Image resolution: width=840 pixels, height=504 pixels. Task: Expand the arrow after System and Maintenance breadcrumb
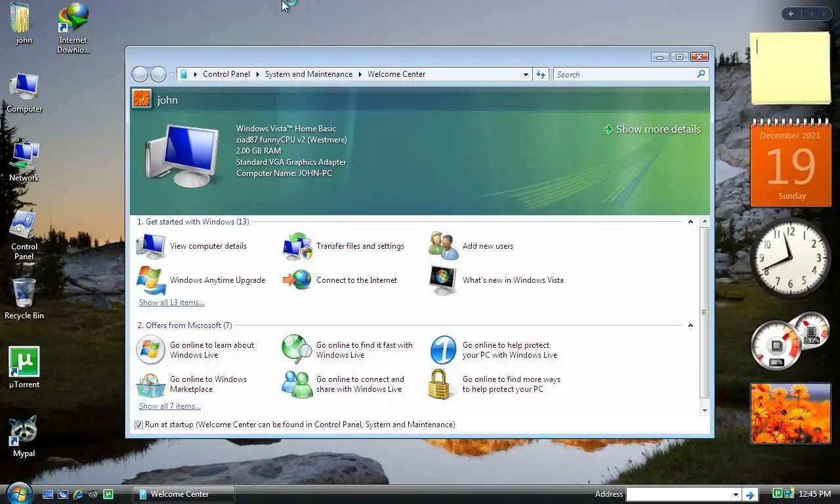[360, 74]
